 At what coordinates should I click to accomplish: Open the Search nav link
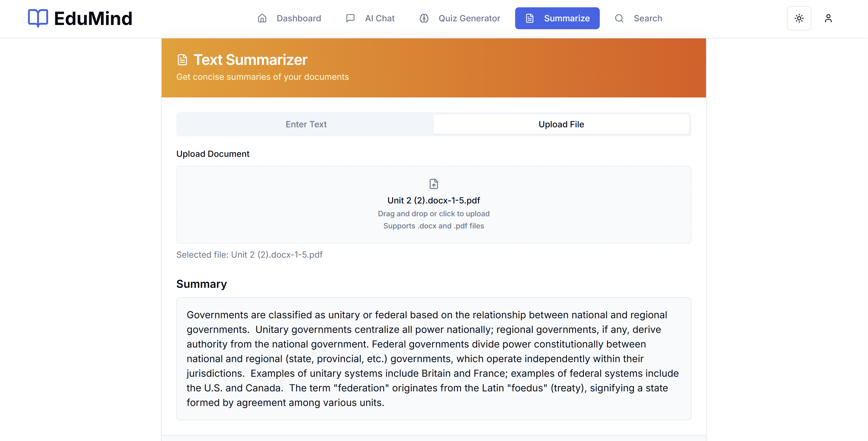pyautogui.click(x=648, y=18)
